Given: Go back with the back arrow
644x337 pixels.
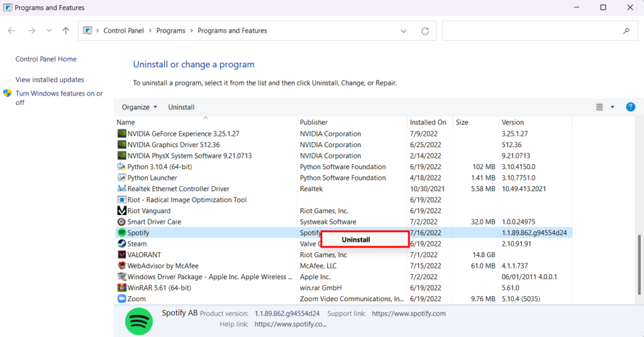Looking at the screenshot, I should pos(11,31).
